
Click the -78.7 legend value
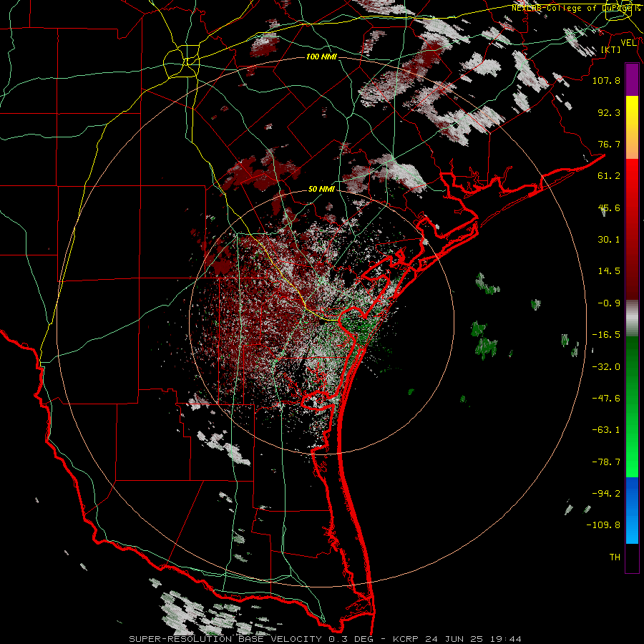coord(606,462)
